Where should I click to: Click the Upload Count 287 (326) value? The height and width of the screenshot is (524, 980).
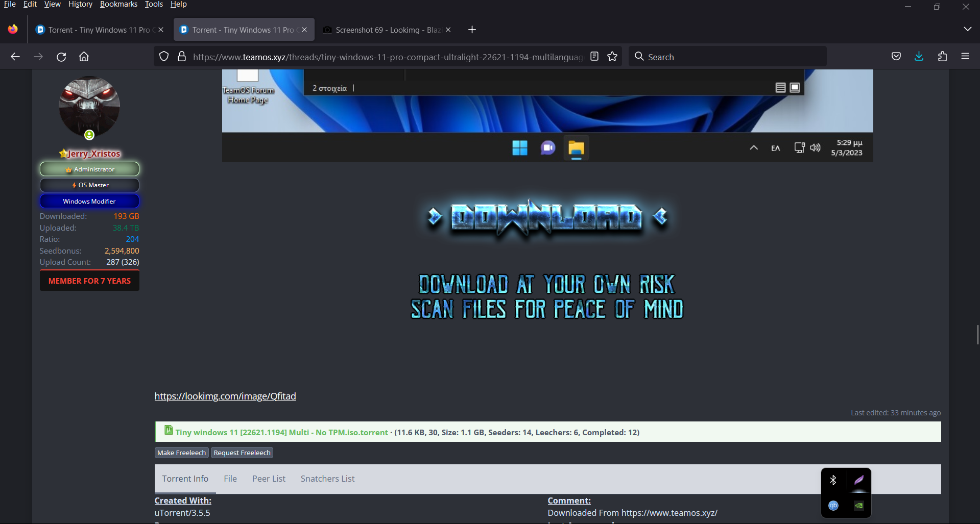123,262
